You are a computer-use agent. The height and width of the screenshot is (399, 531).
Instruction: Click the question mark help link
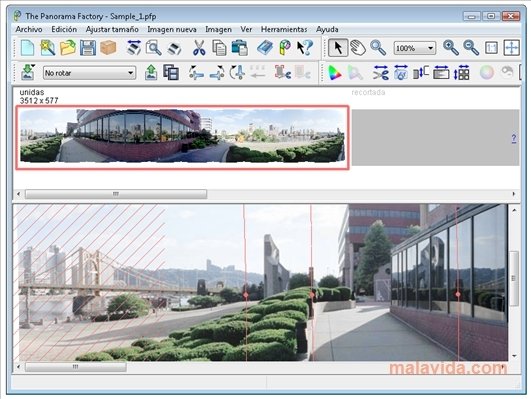coord(514,138)
